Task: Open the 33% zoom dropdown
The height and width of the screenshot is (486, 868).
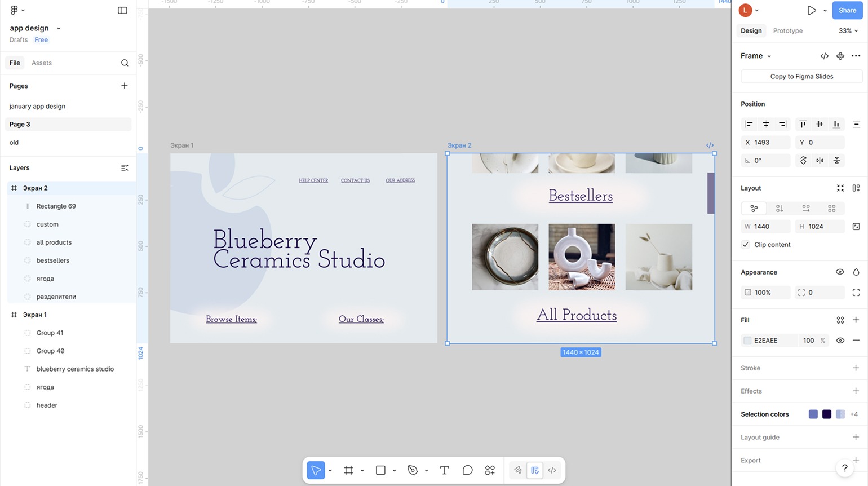Action: 848,31
